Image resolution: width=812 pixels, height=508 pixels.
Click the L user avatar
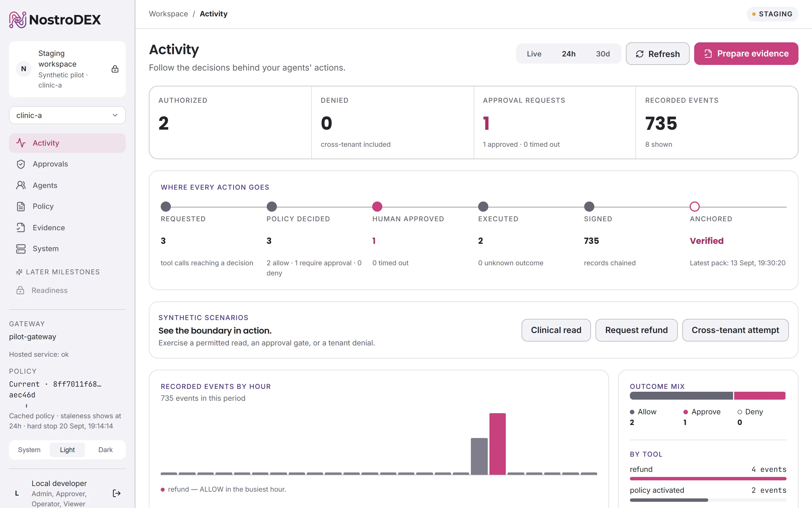[x=17, y=493]
